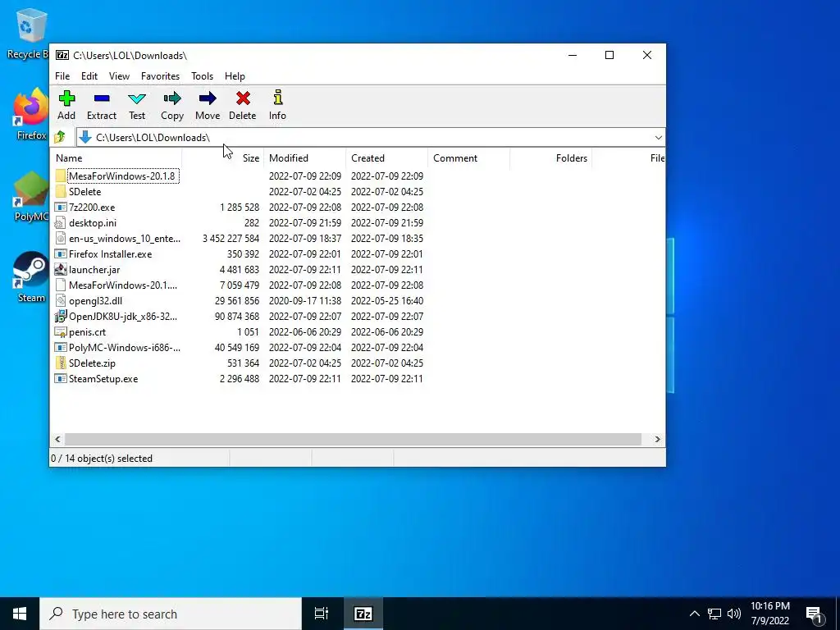Click the Windows Start button
840x630 pixels.
click(x=20, y=614)
